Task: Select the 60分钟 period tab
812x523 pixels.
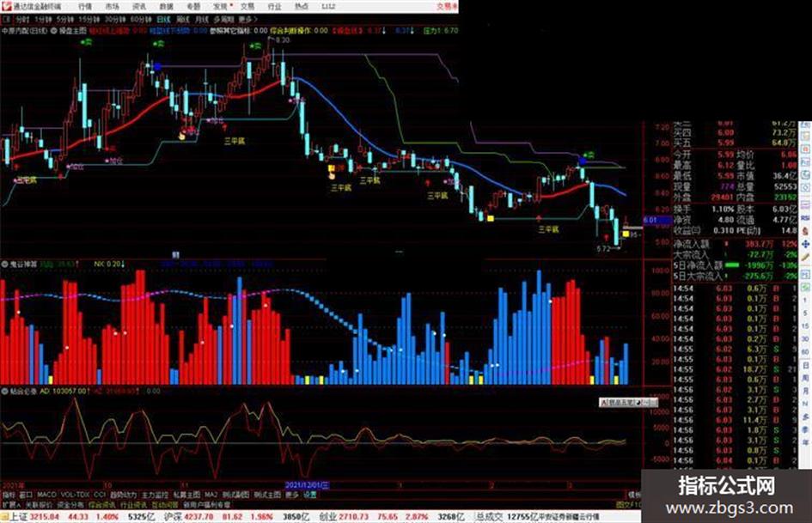Action: click(140, 20)
